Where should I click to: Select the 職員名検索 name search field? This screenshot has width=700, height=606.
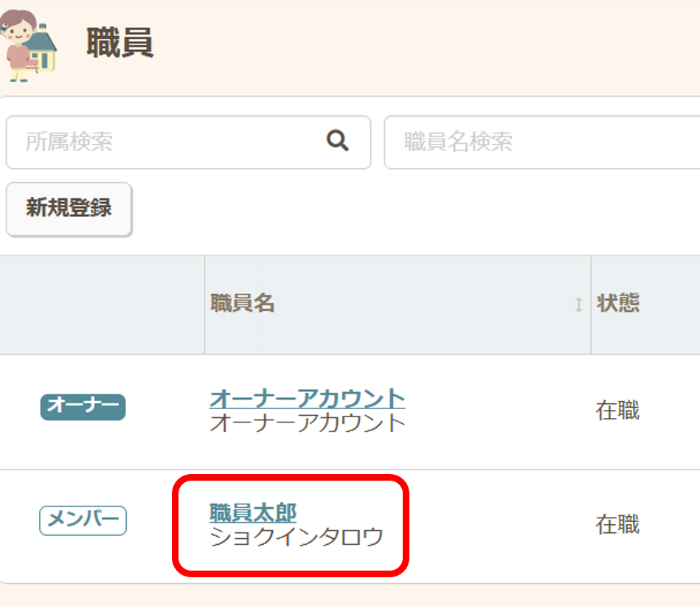pyautogui.click(x=516, y=143)
